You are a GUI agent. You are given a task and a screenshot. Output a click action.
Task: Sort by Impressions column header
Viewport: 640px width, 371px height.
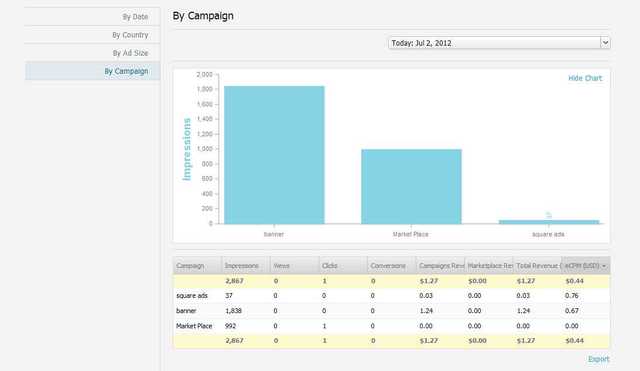tap(246, 266)
